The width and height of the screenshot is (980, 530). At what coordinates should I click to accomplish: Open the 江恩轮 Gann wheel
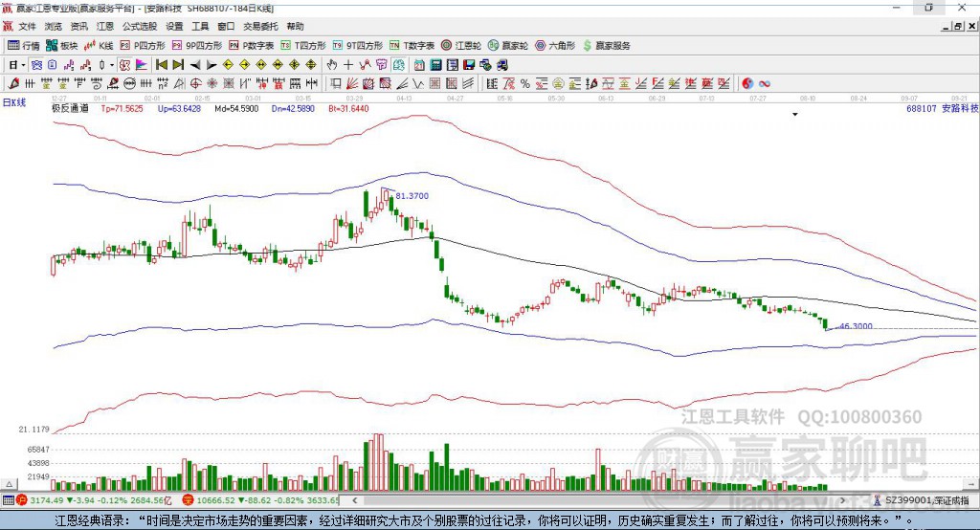(461, 46)
